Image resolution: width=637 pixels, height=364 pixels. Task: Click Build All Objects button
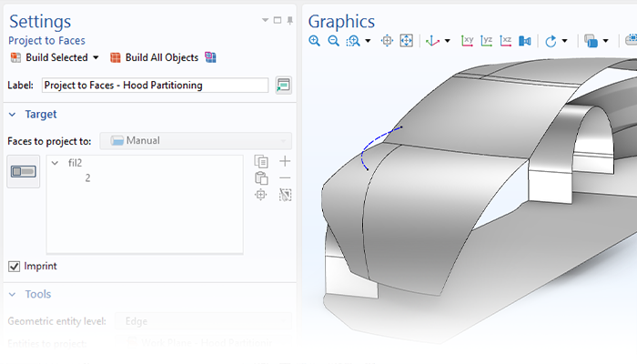click(155, 57)
